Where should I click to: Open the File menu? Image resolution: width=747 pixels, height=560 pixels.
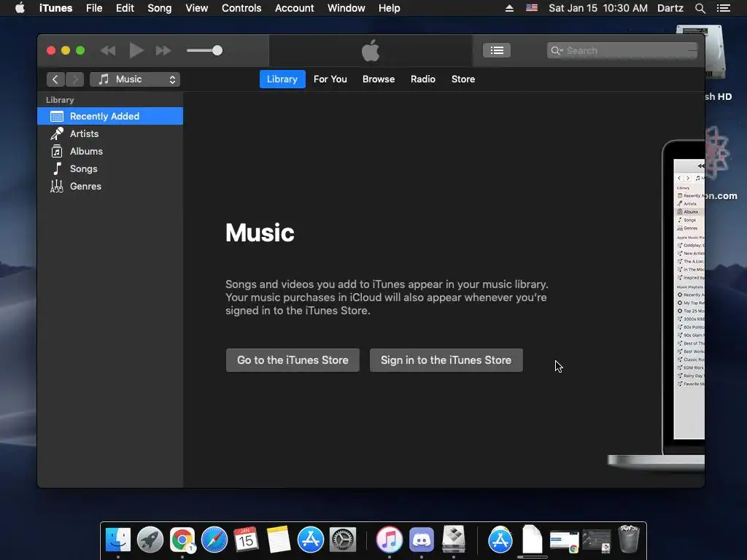pyautogui.click(x=94, y=8)
